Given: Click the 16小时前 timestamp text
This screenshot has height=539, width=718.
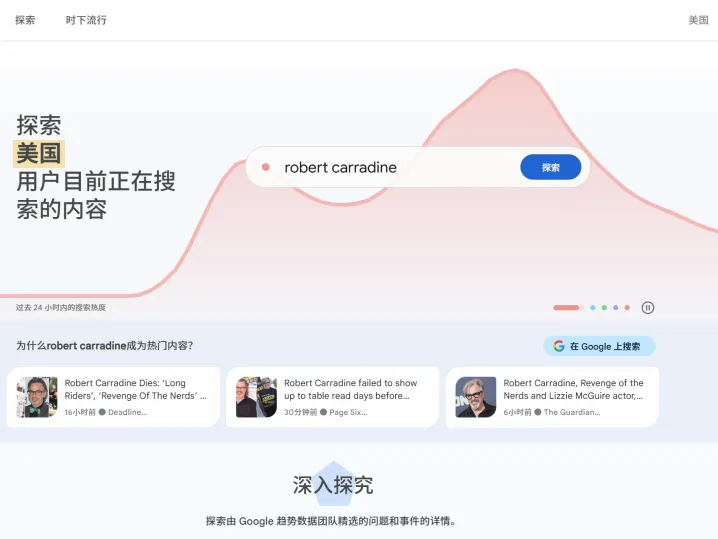Looking at the screenshot, I should tap(80, 412).
